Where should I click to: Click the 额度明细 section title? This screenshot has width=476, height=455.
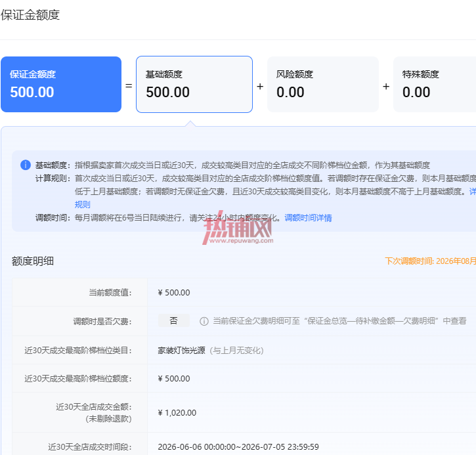point(33,261)
